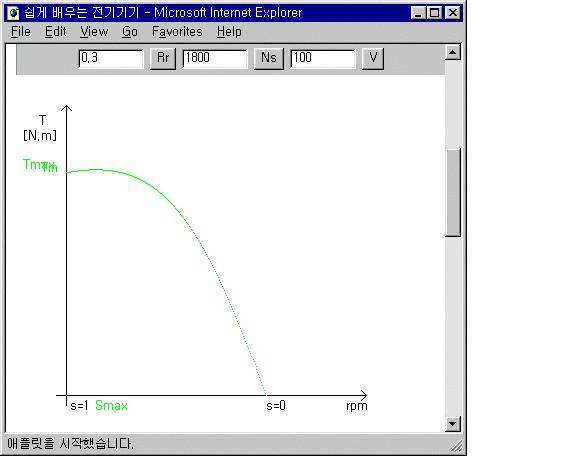Screen dimensions: 580x456
Task: Maximize the Internet Explorer window
Action: (434, 13)
